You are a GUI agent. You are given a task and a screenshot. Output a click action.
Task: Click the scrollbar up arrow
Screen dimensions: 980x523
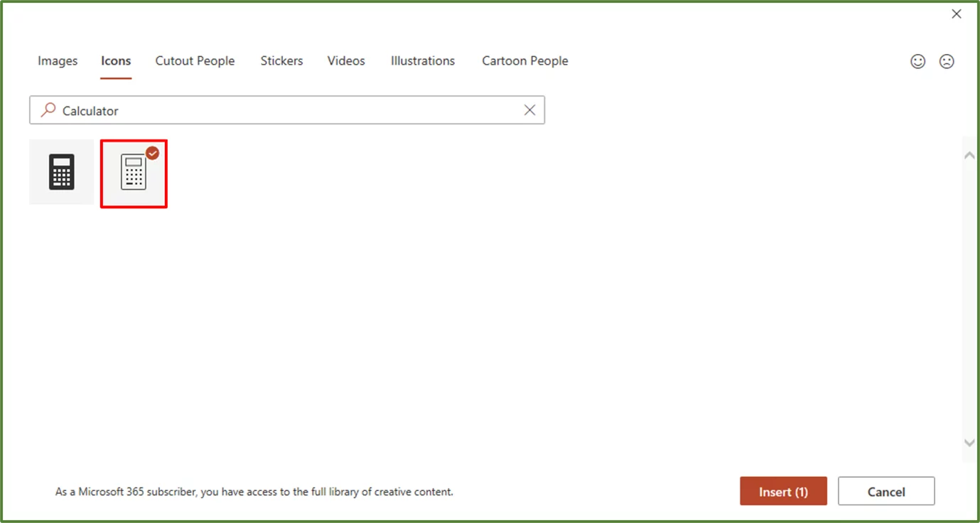pos(969,154)
